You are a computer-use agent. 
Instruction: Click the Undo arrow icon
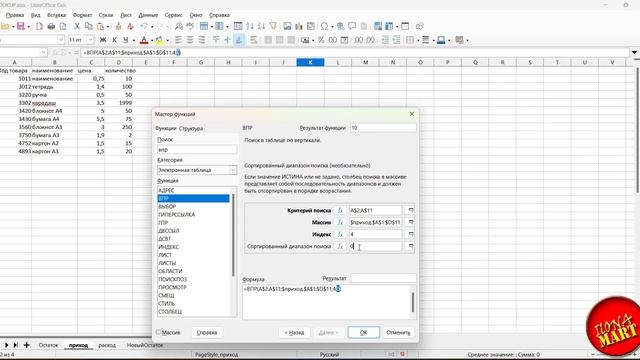click(x=144, y=27)
